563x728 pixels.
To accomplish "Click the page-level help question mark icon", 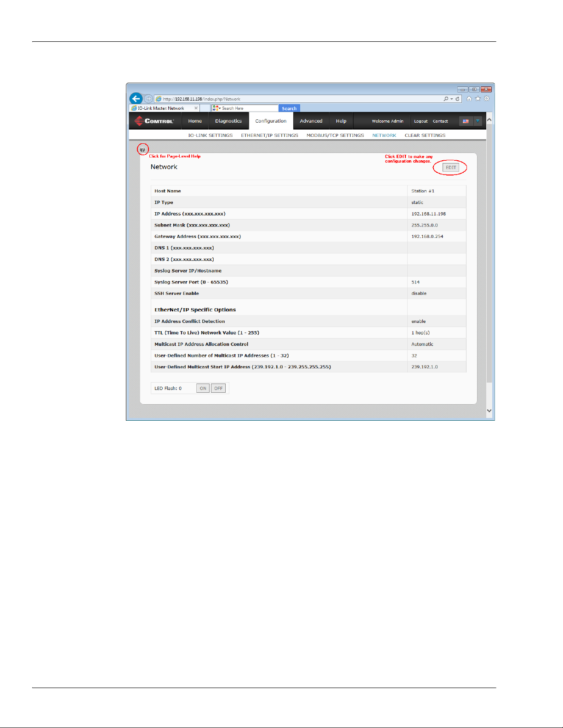I will (x=142, y=150).
